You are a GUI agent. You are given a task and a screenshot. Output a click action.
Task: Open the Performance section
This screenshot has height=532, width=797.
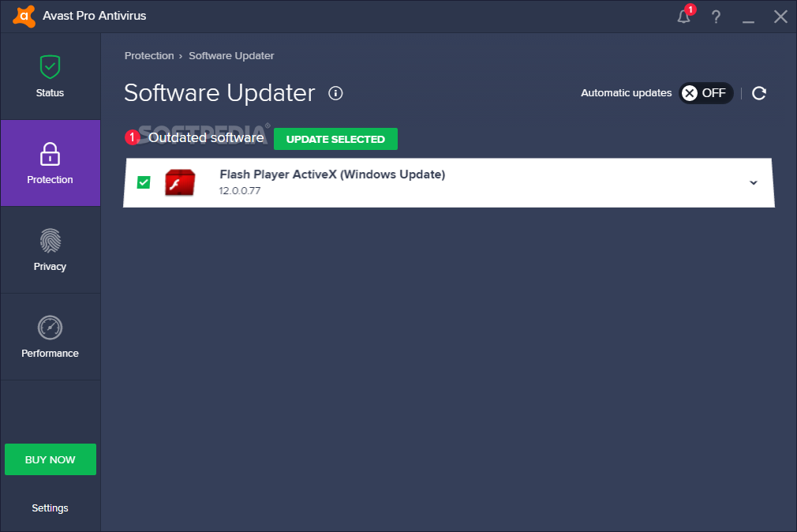[50, 337]
